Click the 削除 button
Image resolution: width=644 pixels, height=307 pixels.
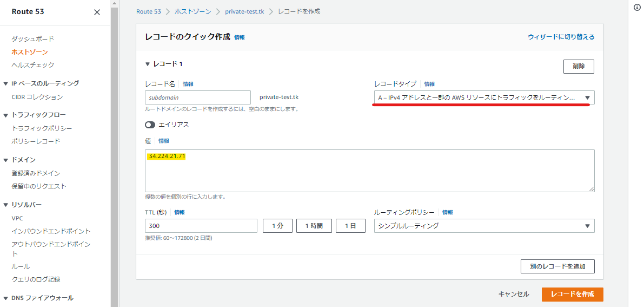[578, 66]
